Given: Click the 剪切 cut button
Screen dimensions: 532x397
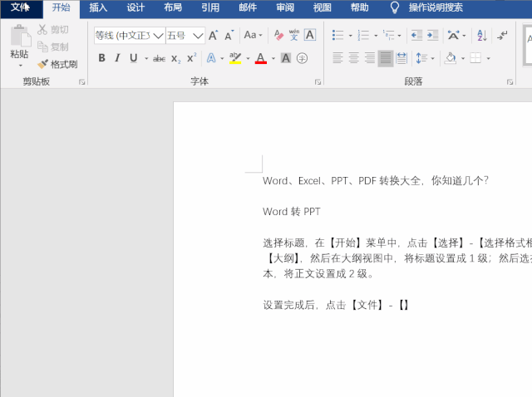Looking at the screenshot, I should pos(53,30).
